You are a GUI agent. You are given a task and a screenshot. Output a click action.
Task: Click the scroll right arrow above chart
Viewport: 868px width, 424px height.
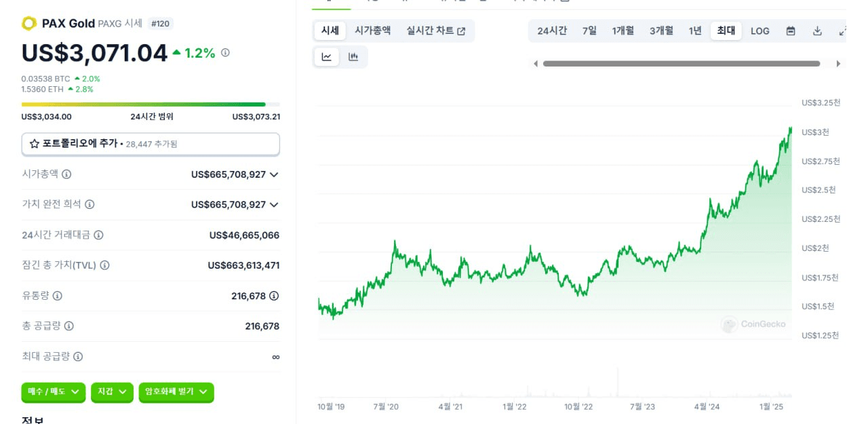pyautogui.click(x=838, y=64)
